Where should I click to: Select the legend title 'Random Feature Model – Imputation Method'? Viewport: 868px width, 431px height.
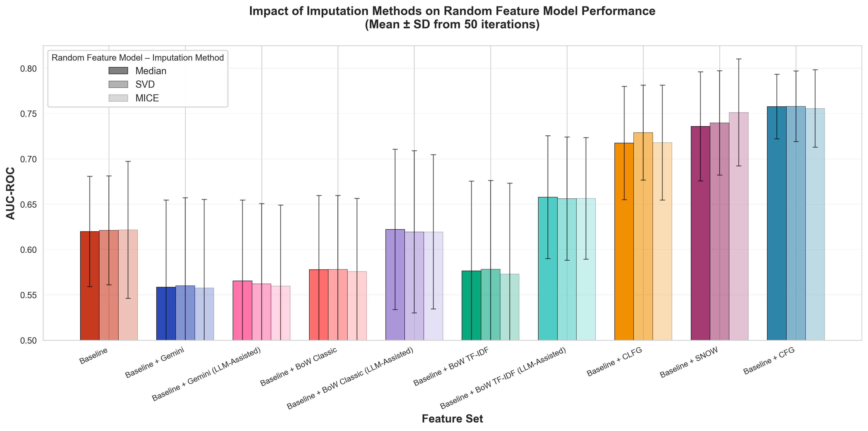pos(137,58)
